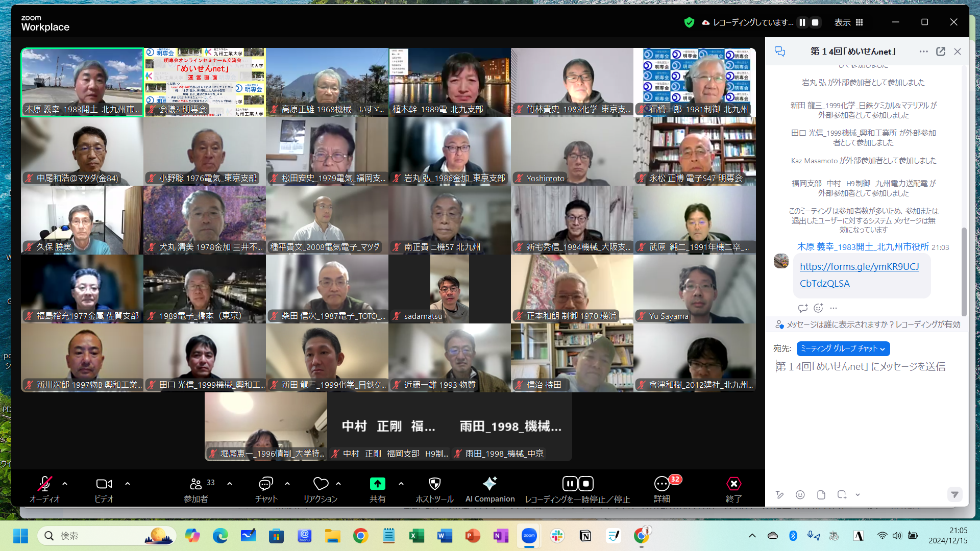
Task: Expand video options arrow next to ビデオ
Action: [x=128, y=484]
